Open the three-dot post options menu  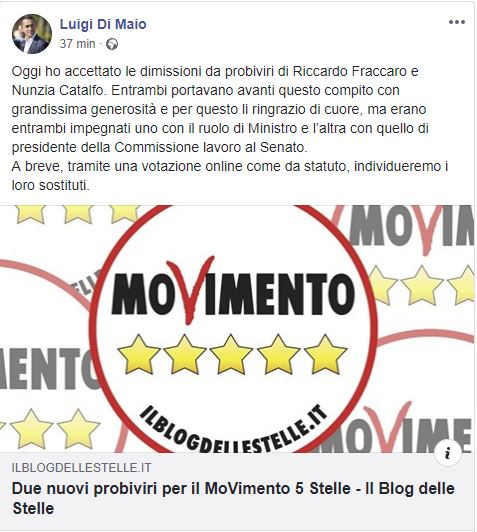pyautogui.click(x=457, y=22)
